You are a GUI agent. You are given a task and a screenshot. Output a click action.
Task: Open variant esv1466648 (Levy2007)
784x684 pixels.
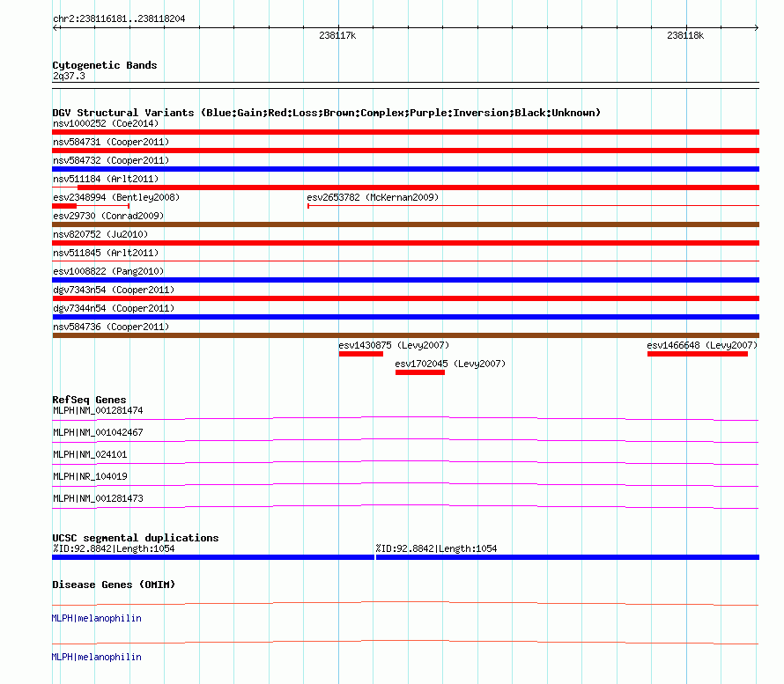(x=702, y=345)
